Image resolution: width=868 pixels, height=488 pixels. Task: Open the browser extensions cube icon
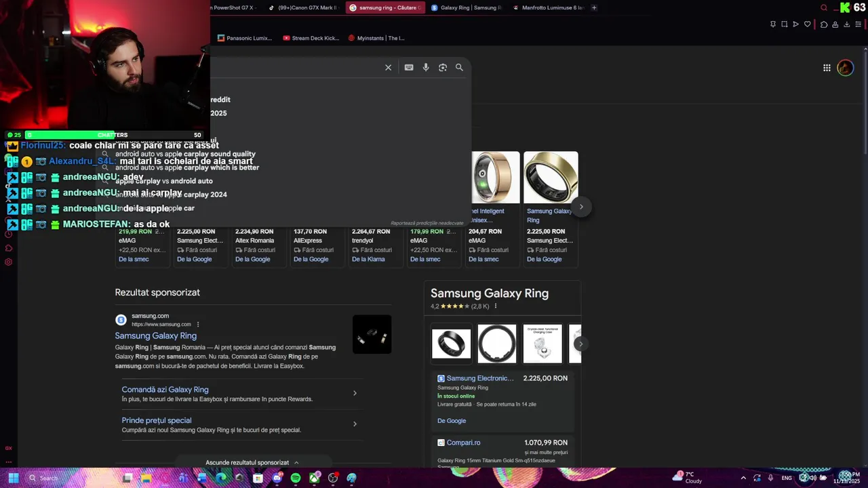click(824, 24)
